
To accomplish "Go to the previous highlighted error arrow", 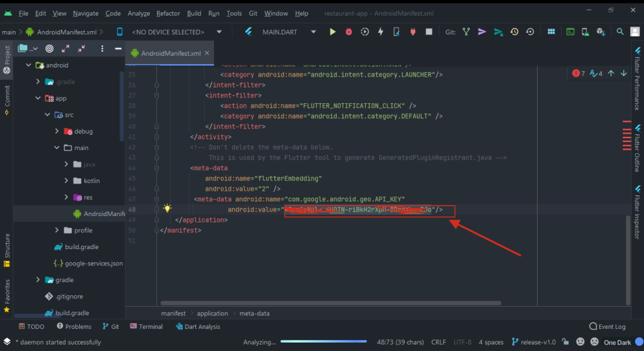I will [x=611, y=73].
